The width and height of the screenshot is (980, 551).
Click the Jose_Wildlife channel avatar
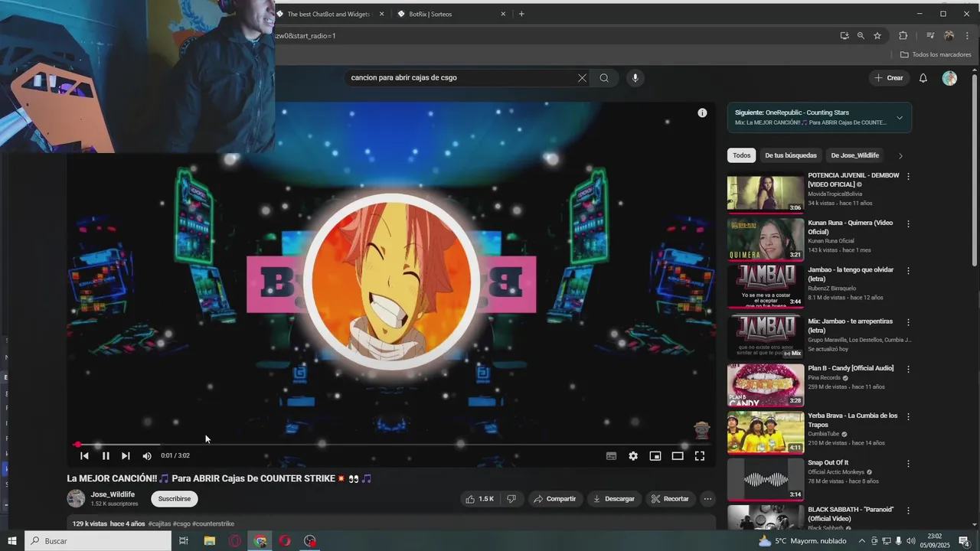[x=76, y=499]
